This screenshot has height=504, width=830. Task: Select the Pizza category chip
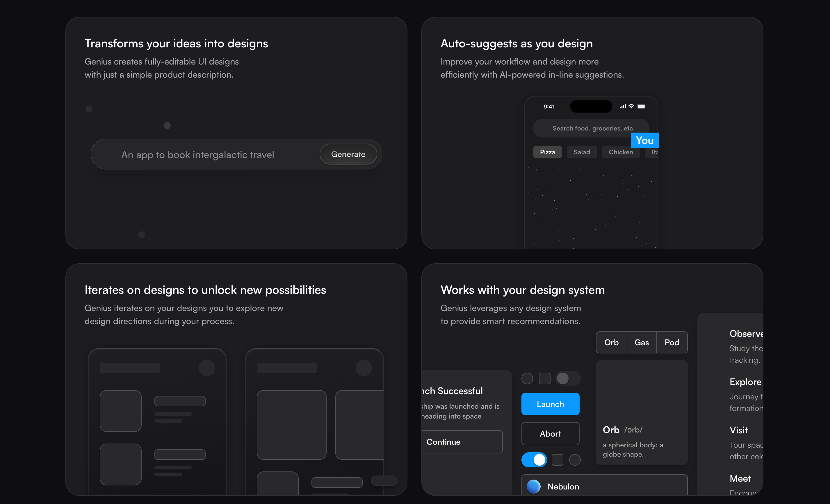point(547,152)
